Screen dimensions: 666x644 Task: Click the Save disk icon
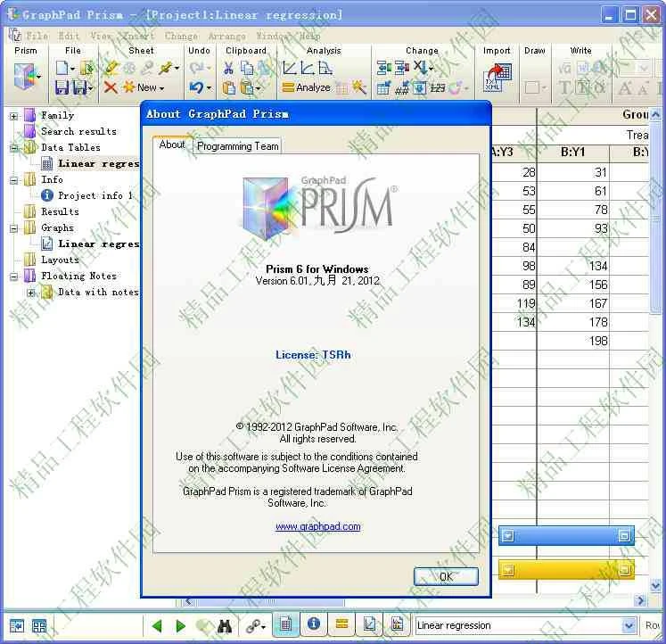[62, 87]
